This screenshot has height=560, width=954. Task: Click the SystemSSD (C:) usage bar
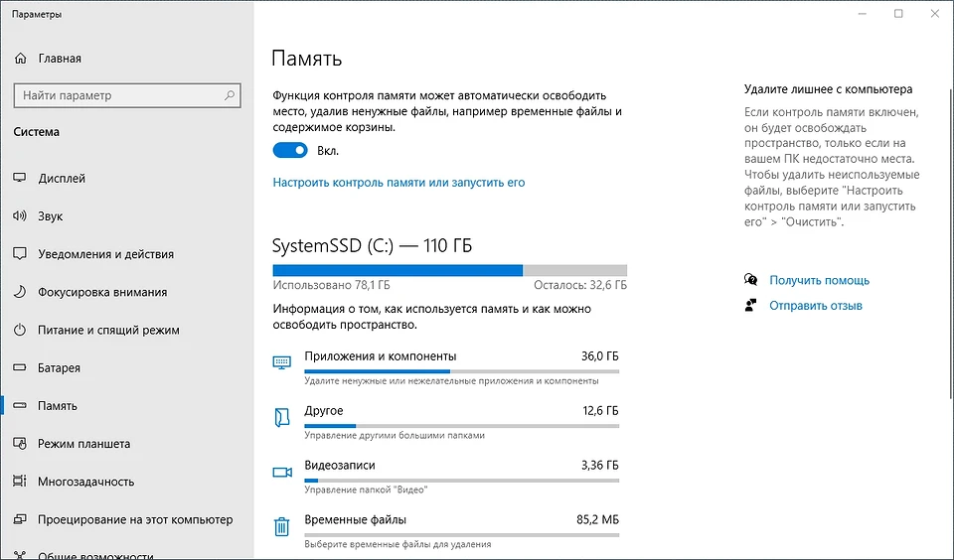pos(449,271)
